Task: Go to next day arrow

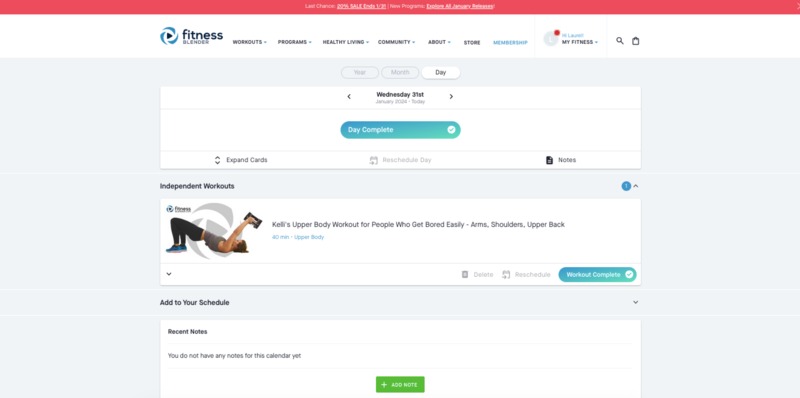Action: pos(451,96)
